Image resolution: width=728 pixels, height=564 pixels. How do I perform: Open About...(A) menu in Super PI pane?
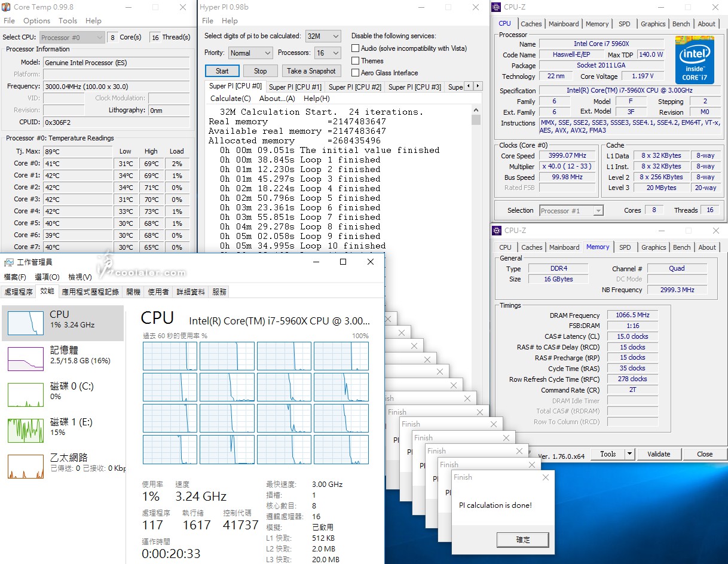[277, 99]
